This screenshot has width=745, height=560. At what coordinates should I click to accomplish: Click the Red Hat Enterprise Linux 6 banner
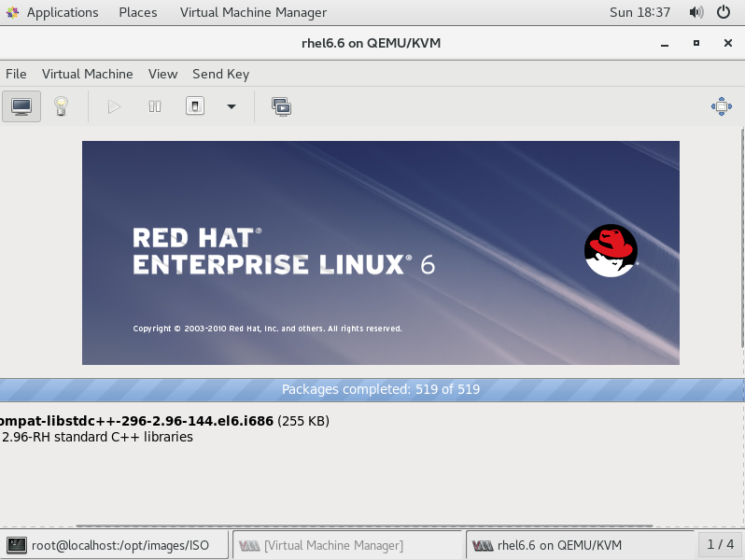381,253
